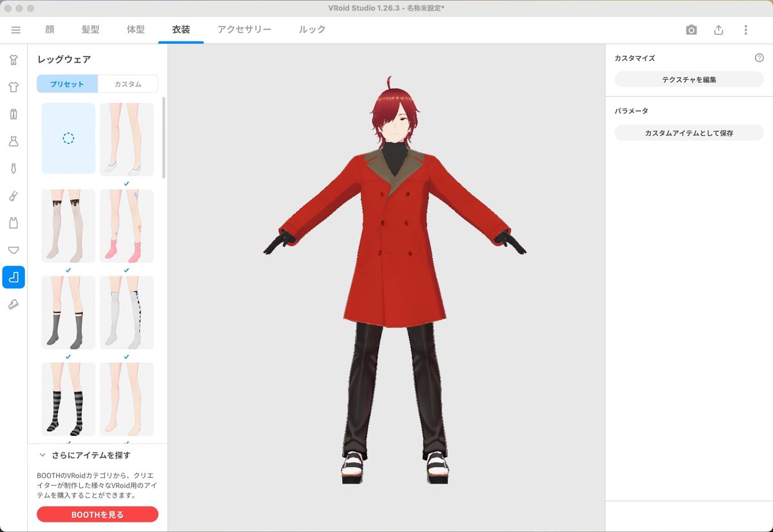Switch to the 顔 tab

tap(49, 29)
